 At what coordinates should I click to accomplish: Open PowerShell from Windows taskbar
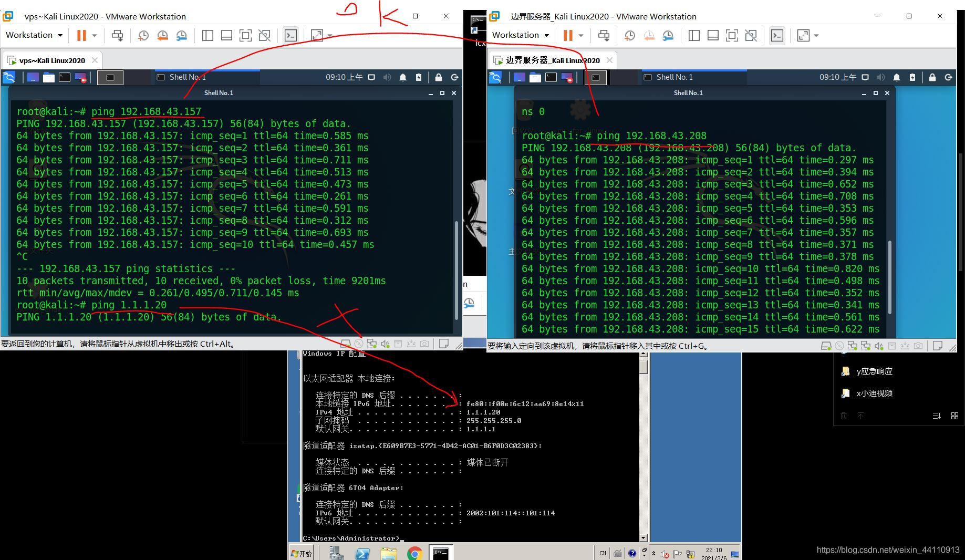(362, 553)
